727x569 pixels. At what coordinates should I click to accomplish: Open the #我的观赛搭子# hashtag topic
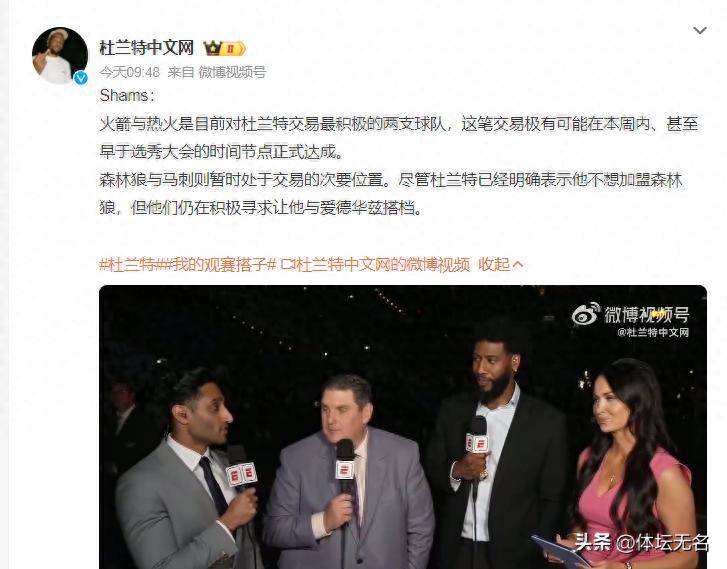pyautogui.click(x=218, y=264)
